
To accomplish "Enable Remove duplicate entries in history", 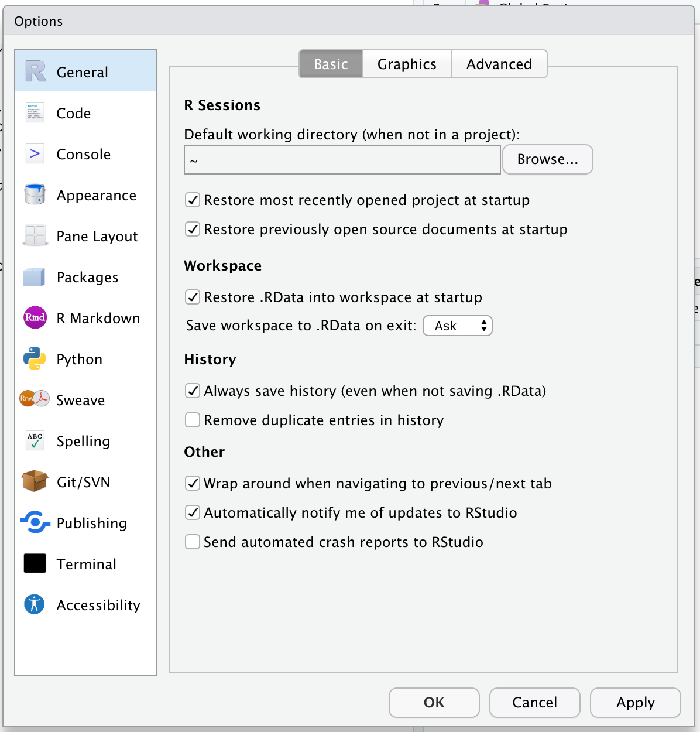I will click(x=193, y=420).
